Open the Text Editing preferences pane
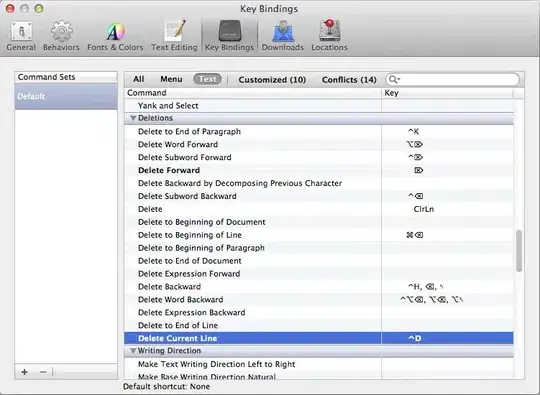This screenshot has height=395, width=540. click(174, 36)
